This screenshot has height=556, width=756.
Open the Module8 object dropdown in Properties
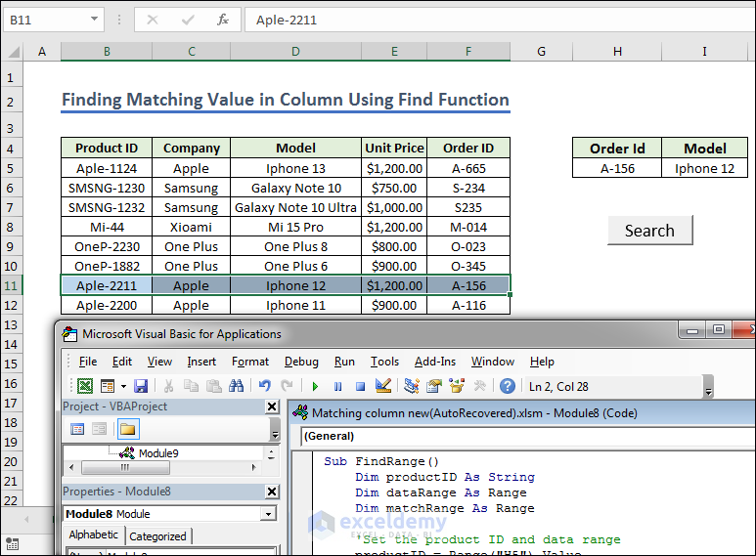point(268,514)
